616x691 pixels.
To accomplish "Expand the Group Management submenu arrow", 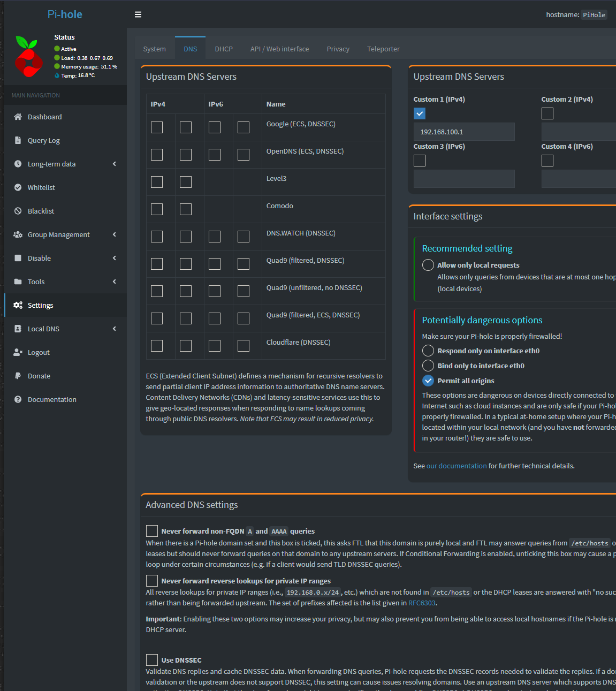I will coord(114,234).
